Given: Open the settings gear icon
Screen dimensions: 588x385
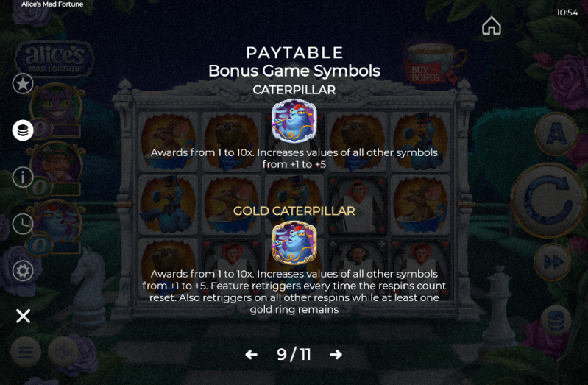Looking at the screenshot, I should [x=23, y=271].
